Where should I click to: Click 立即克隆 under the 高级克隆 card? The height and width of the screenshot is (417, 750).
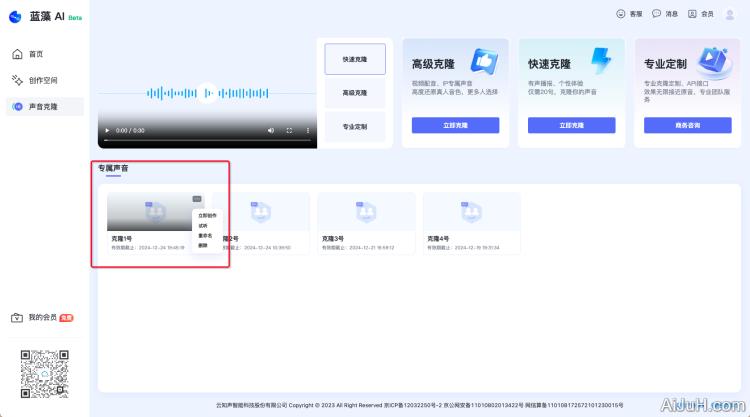[x=455, y=126]
